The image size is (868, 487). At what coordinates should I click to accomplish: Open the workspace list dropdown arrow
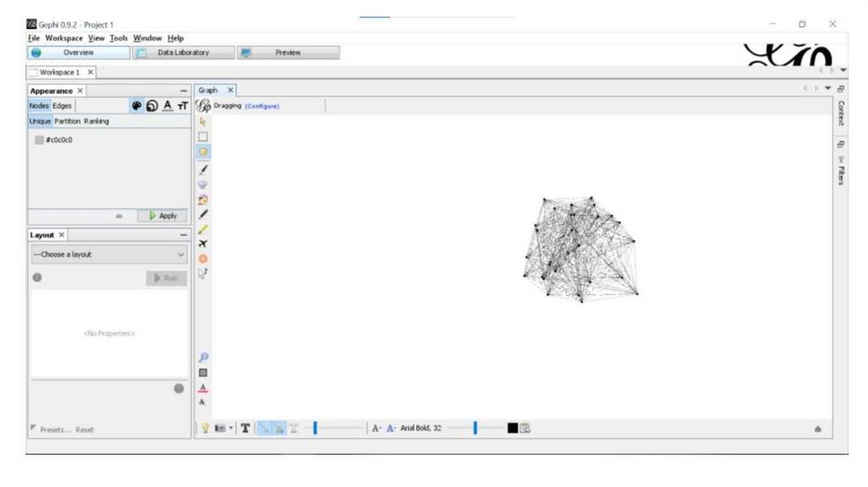pos(843,70)
